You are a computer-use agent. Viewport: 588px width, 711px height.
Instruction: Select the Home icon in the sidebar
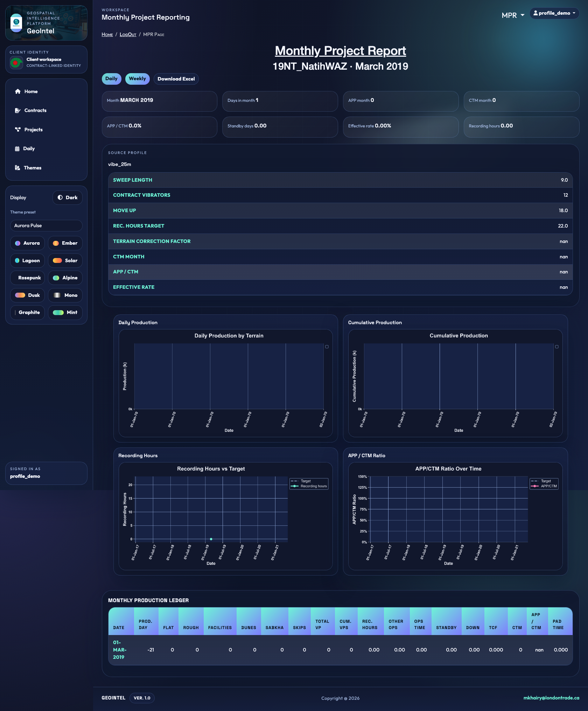click(17, 91)
